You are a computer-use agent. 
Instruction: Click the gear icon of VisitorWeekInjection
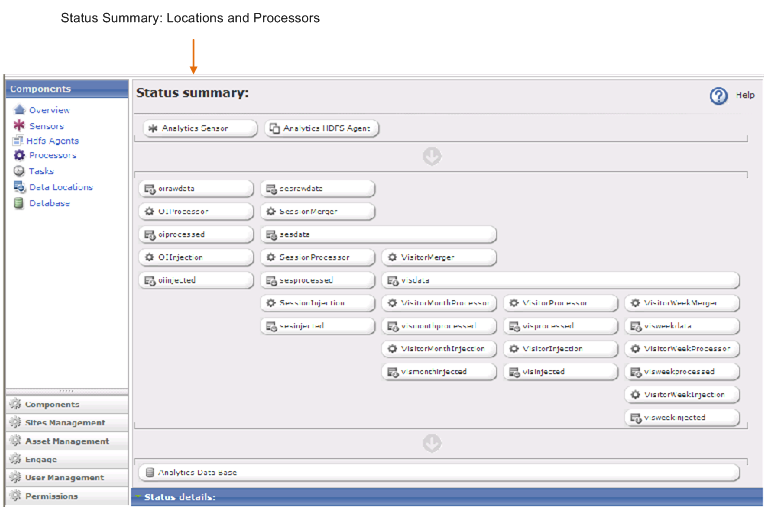(x=635, y=394)
